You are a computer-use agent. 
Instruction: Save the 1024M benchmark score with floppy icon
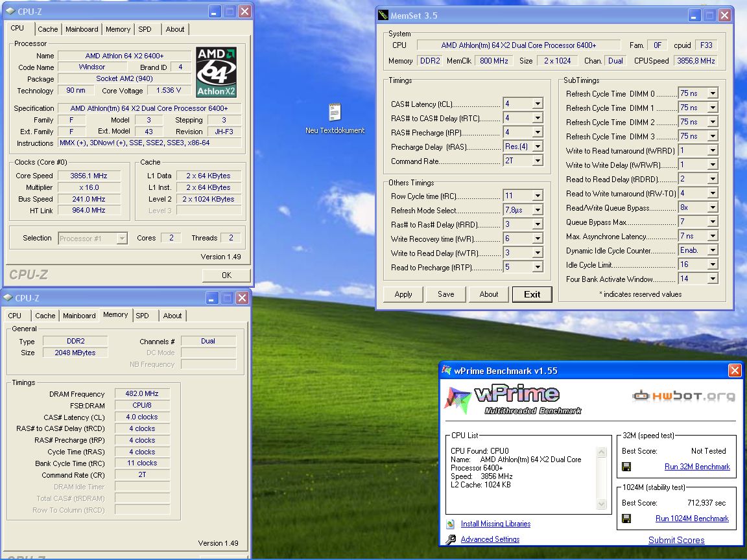click(626, 519)
